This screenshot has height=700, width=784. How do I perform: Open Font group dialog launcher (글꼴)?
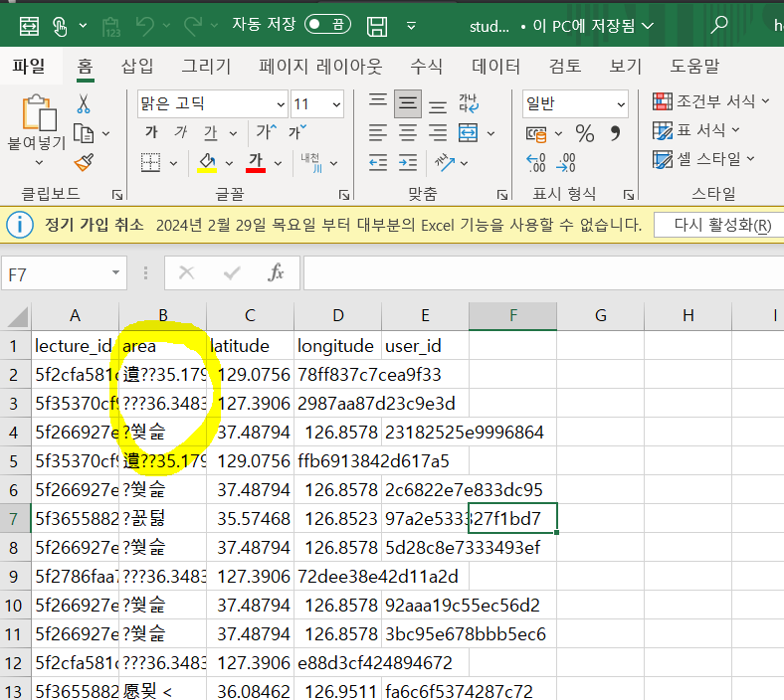344,195
